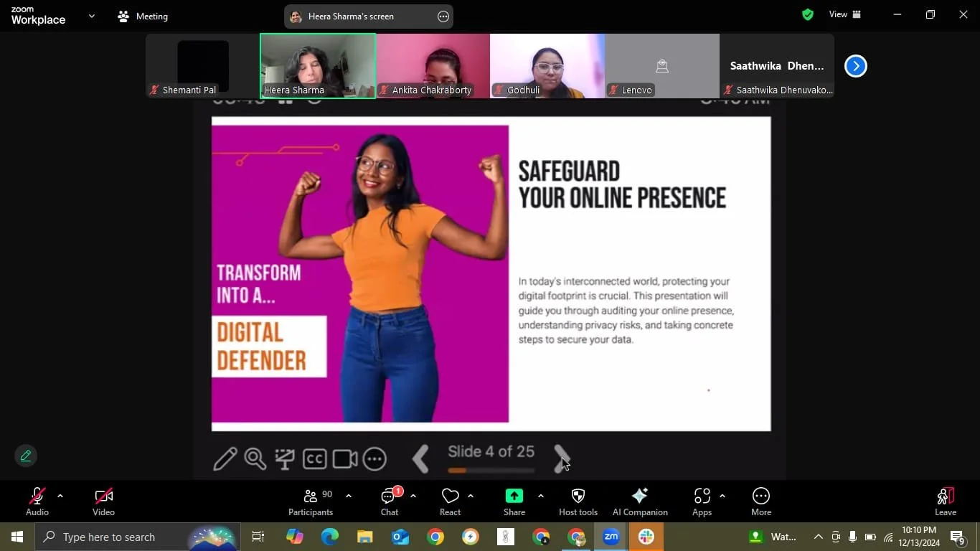This screenshot has width=980, height=551.
Task: Open Windows notification center
Action: [958, 537]
